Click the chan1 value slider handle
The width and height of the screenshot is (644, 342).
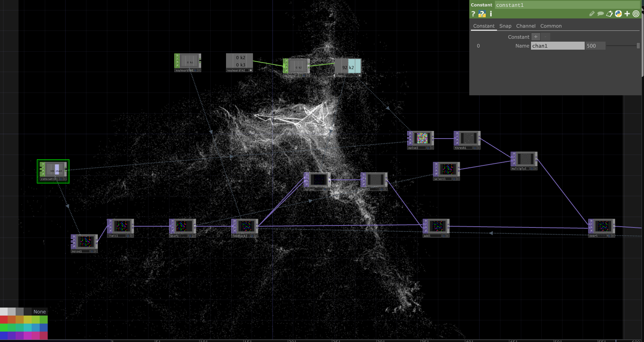coord(638,46)
